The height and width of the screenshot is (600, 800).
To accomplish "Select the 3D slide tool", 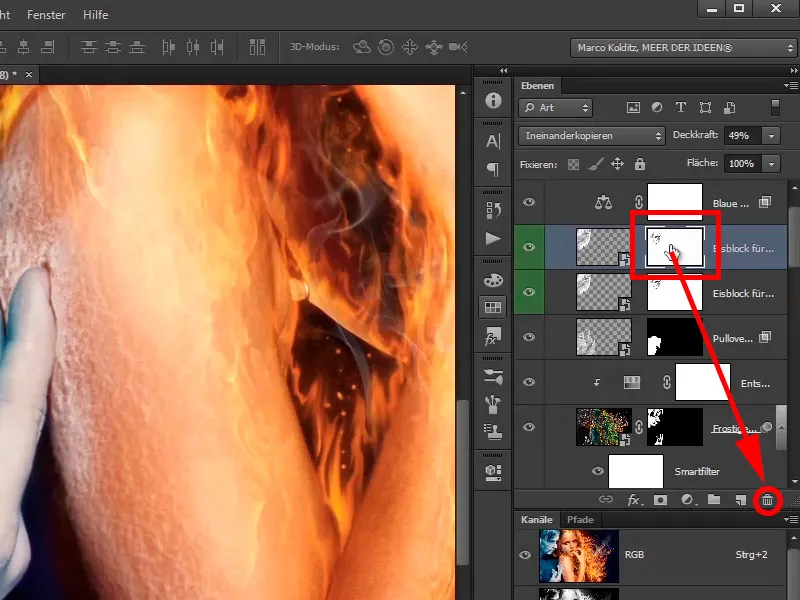I will pyautogui.click(x=434, y=47).
